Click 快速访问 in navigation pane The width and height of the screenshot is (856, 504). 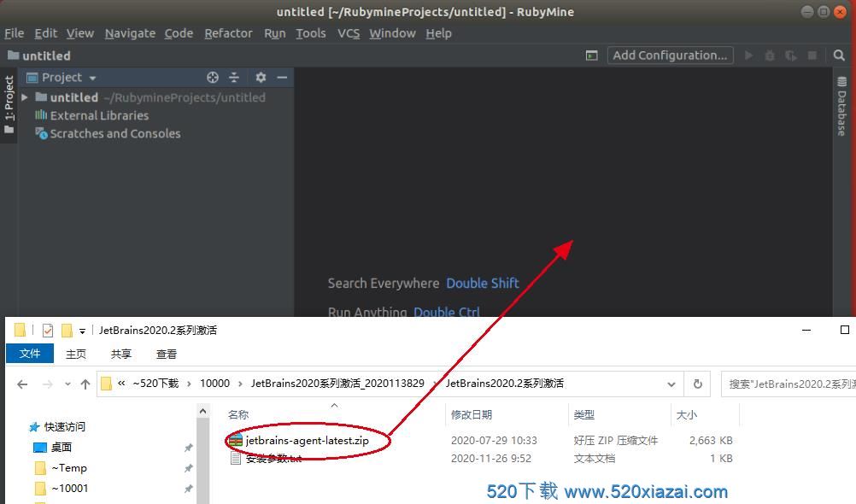point(65,427)
